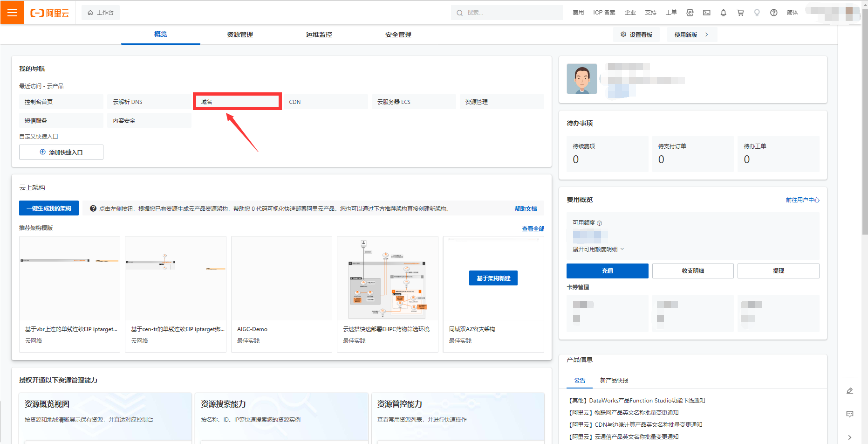Screen dimensions: 868x444
Task: Switch to the 资源管理 tab
Action: tap(239, 35)
